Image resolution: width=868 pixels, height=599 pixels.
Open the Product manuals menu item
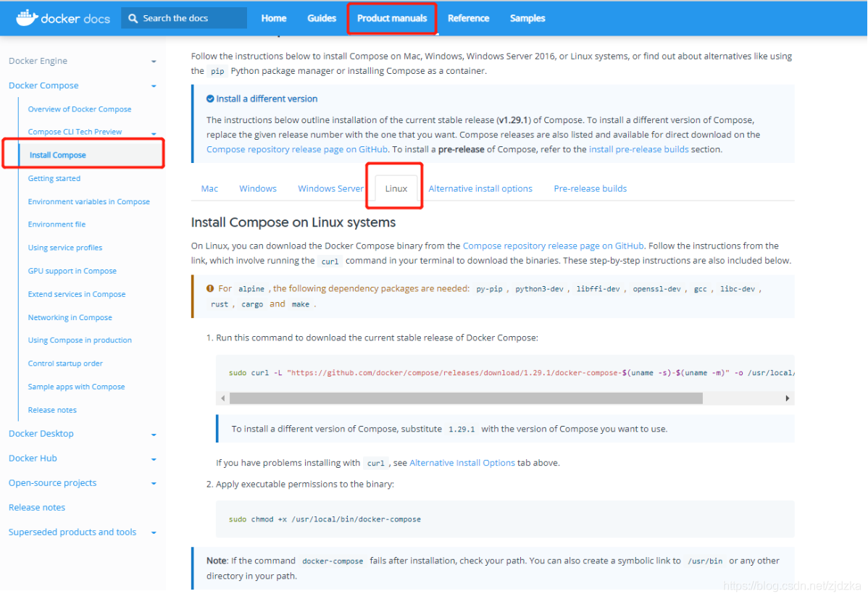pos(392,18)
